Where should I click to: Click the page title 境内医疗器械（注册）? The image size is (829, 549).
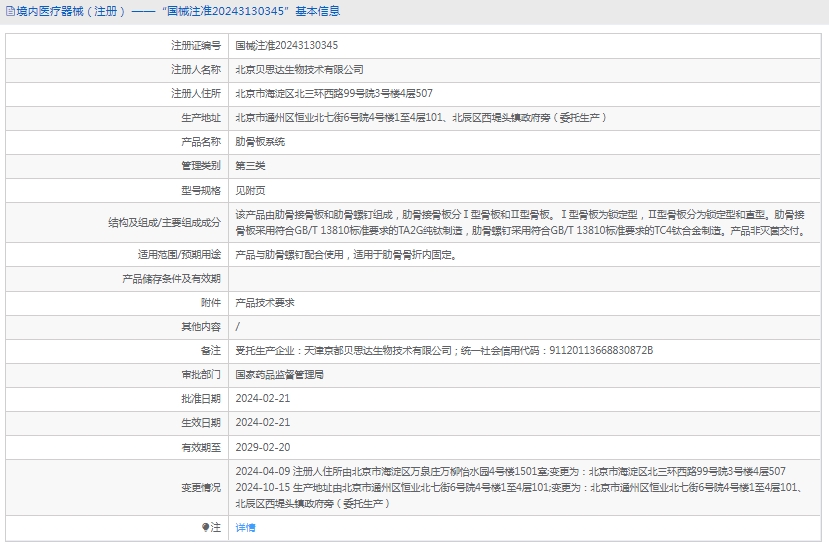tap(68, 12)
